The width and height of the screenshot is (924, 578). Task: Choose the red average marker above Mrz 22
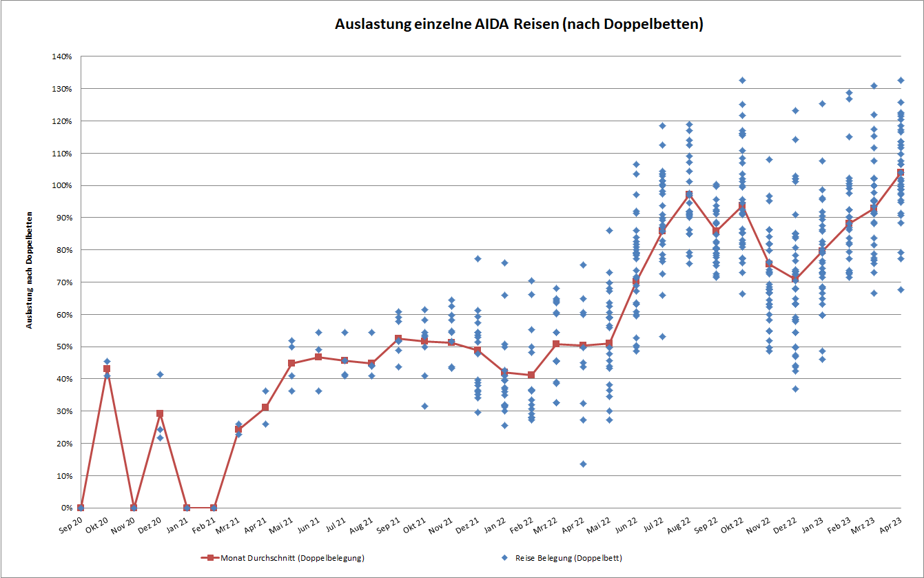pos(557,344)
